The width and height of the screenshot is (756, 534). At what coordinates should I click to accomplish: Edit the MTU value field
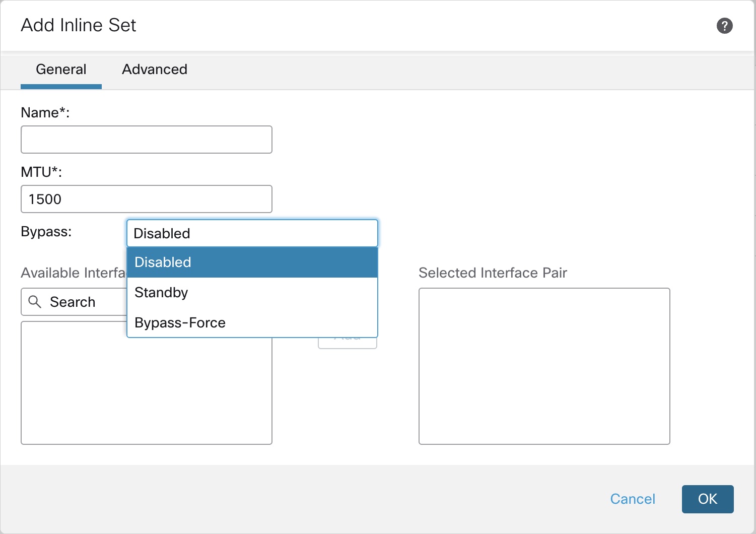tap(146, 199)
